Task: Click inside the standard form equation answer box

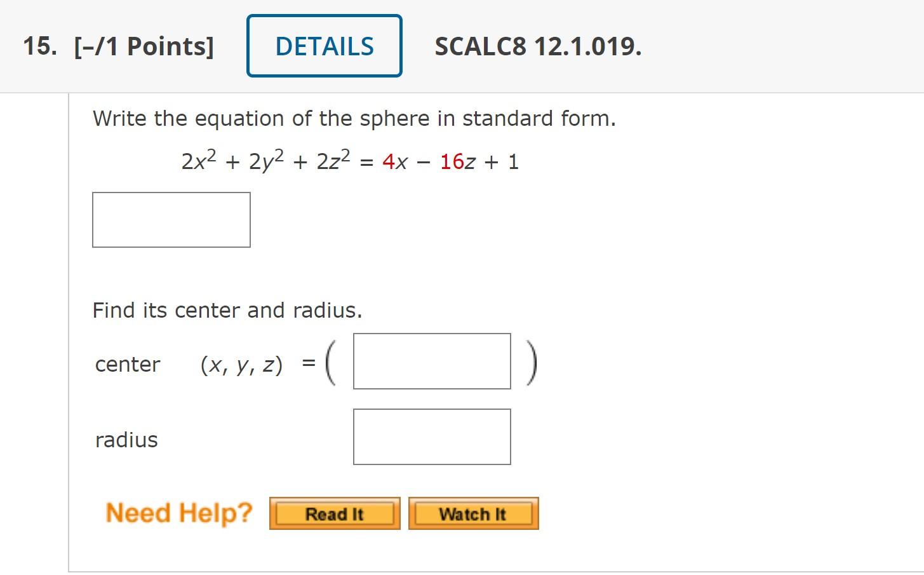Action: tap(171, 219)
